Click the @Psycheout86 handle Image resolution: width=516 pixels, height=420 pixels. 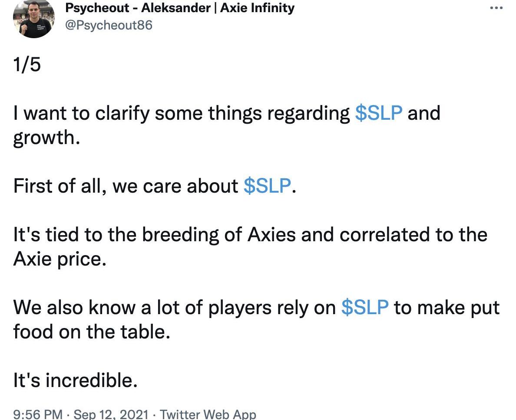[109, 25]
